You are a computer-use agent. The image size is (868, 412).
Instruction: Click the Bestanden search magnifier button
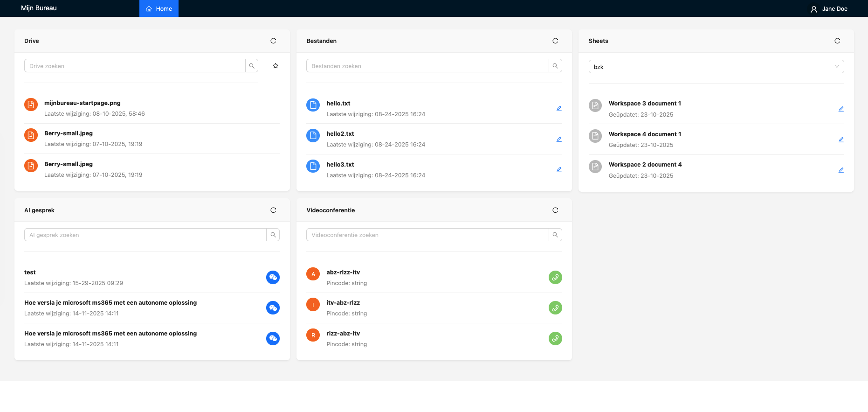(555, 66)
